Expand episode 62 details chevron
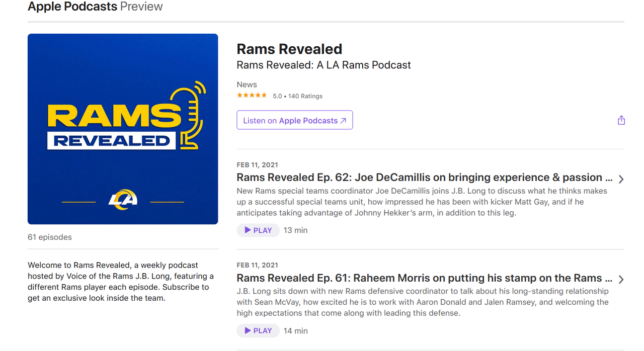The image size is (644, 351). point(621,179)
